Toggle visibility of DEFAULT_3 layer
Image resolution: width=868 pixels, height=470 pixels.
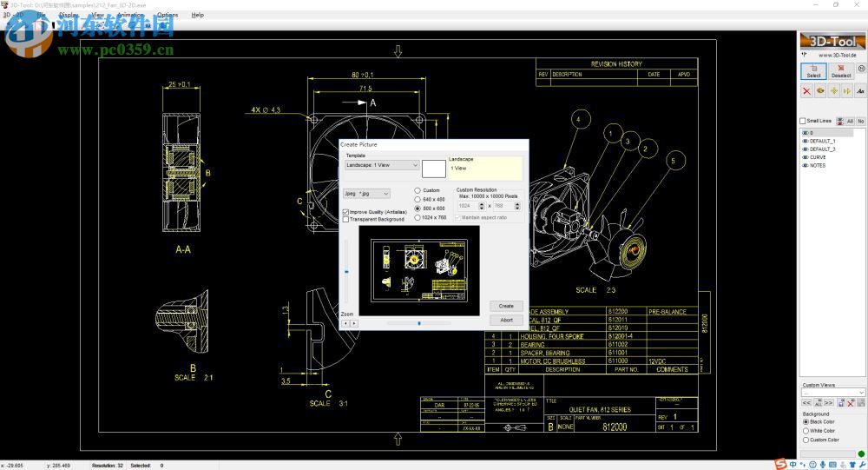806,149
